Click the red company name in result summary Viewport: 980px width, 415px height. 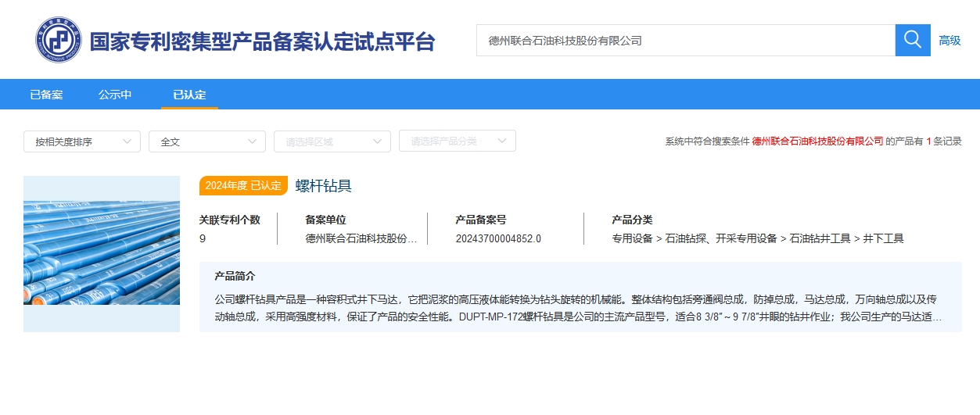click(818, 141)
